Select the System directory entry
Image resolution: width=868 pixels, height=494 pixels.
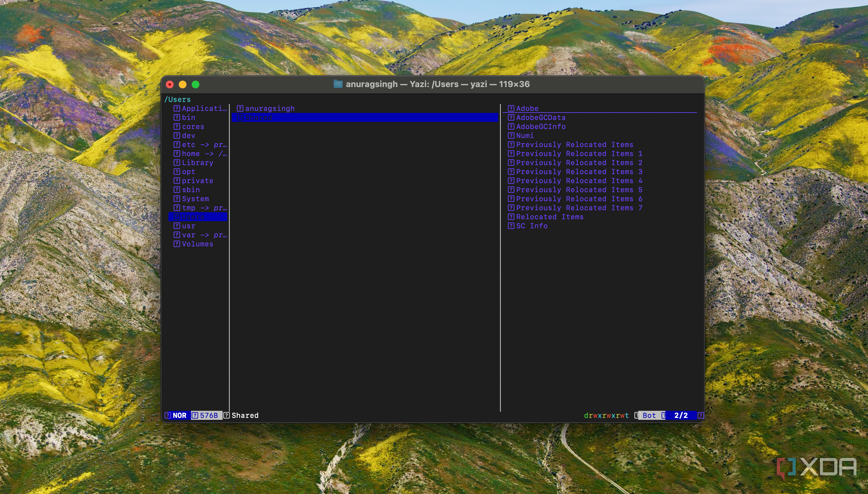pos(191,199)
